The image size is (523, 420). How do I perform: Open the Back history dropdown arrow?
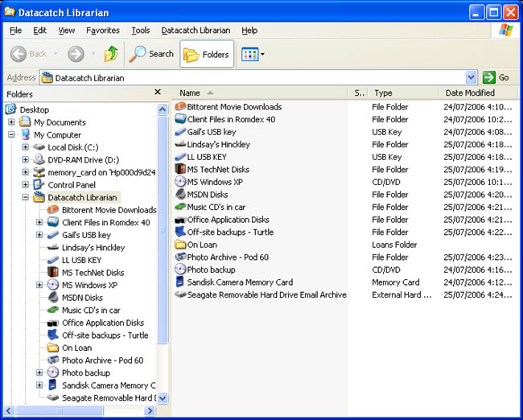[x=56, y=54]
